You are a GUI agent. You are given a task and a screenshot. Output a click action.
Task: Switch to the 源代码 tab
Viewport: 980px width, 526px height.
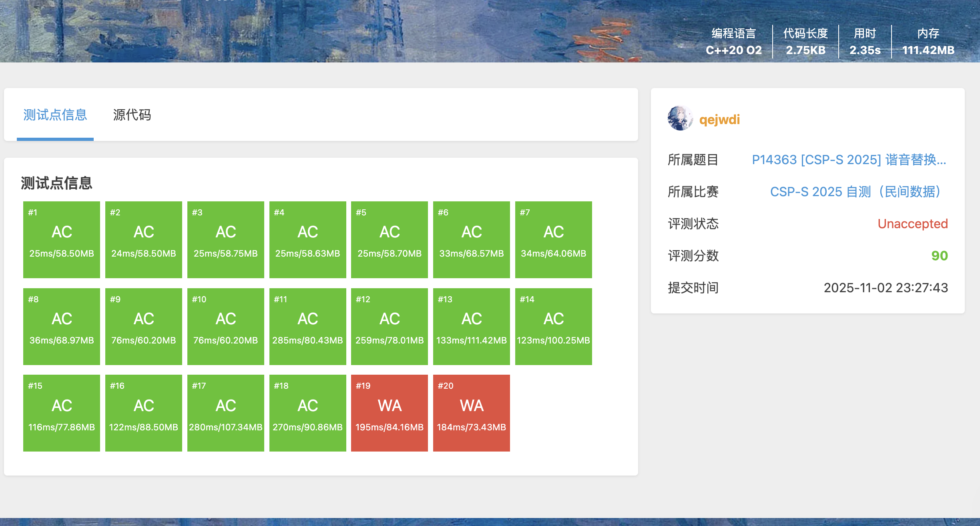coord(132,115)
